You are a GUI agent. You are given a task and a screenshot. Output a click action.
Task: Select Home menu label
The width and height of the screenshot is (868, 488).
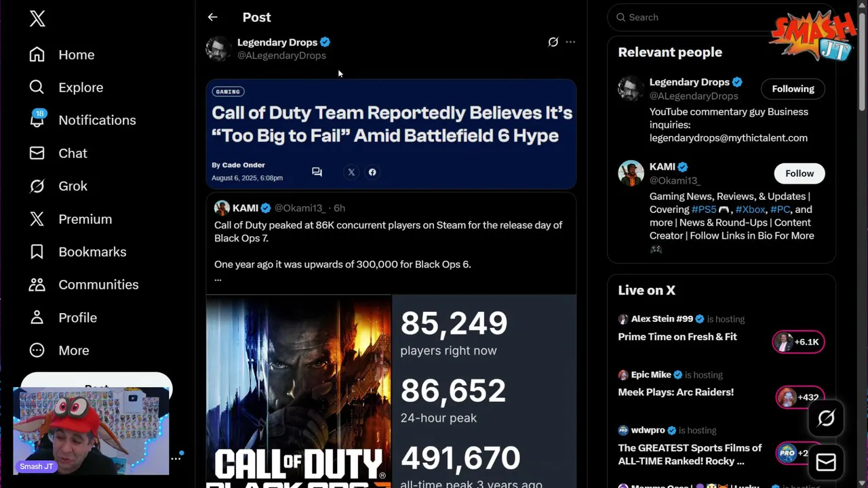(x=77, y=55)
